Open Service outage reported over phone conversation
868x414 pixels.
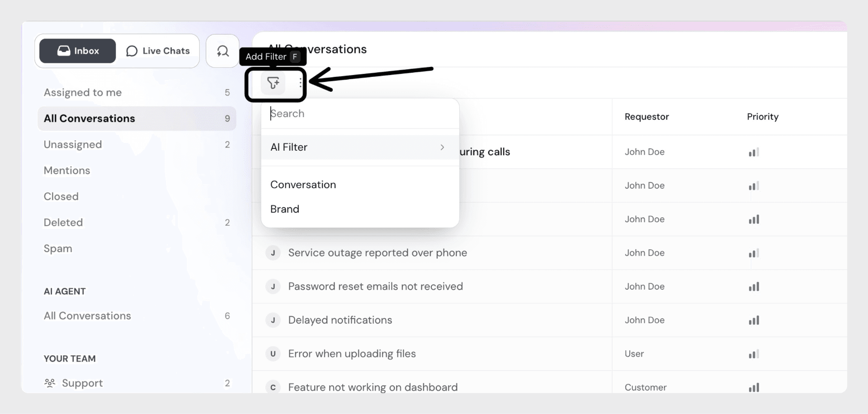point(377,253)
